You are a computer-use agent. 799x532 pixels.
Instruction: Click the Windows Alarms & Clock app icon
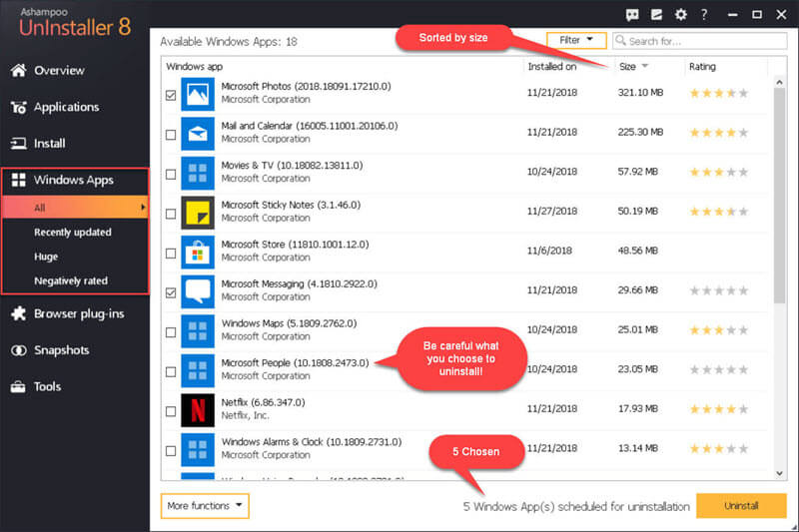[x=198, y=450]
